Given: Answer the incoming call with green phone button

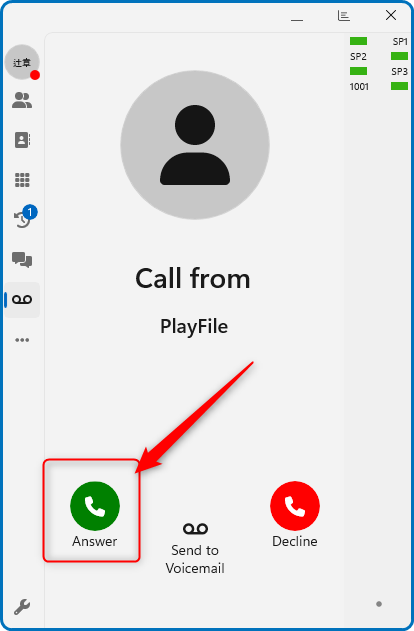Looking at the screenshot, I should pos(95,506).
